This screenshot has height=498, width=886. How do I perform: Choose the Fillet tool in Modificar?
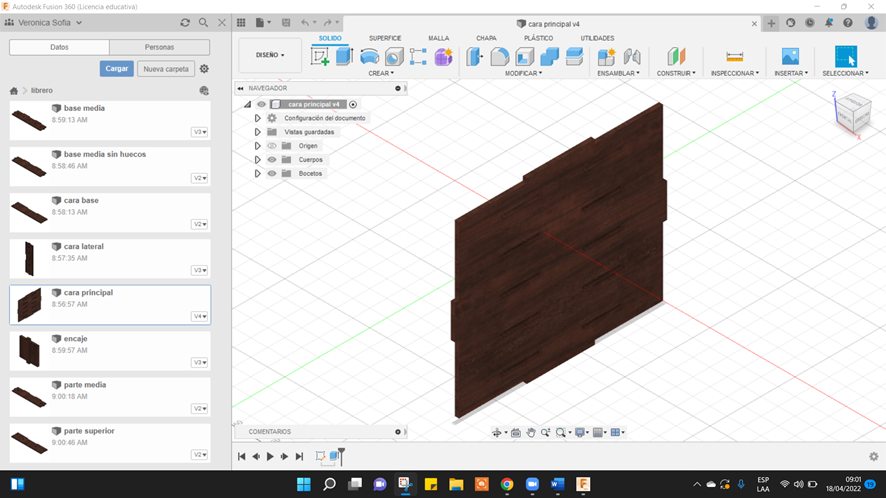(499, 57)
